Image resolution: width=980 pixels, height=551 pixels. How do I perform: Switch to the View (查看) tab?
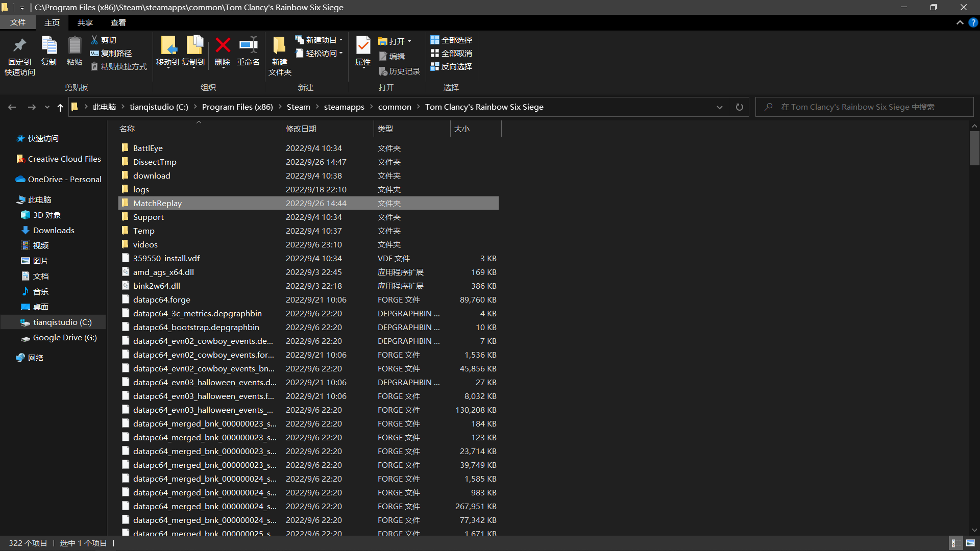[118, 22]
